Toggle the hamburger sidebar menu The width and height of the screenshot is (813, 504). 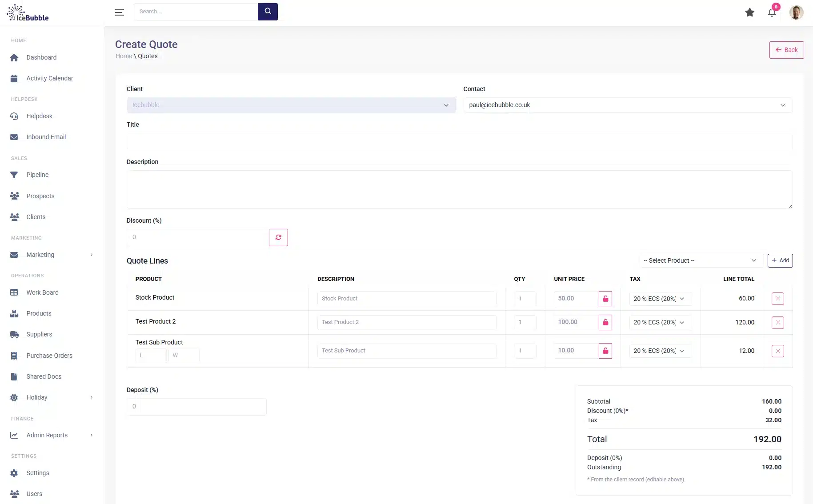coord(119,12)
